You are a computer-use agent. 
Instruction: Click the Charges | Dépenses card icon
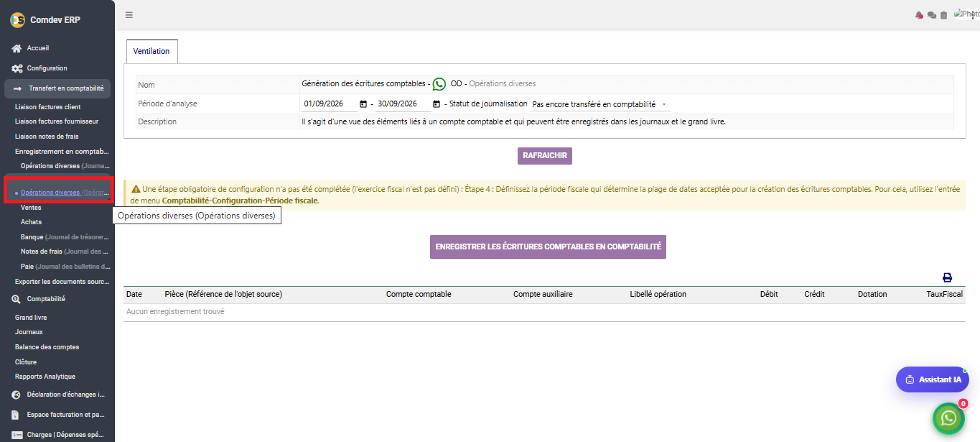[x=17, y=435]
